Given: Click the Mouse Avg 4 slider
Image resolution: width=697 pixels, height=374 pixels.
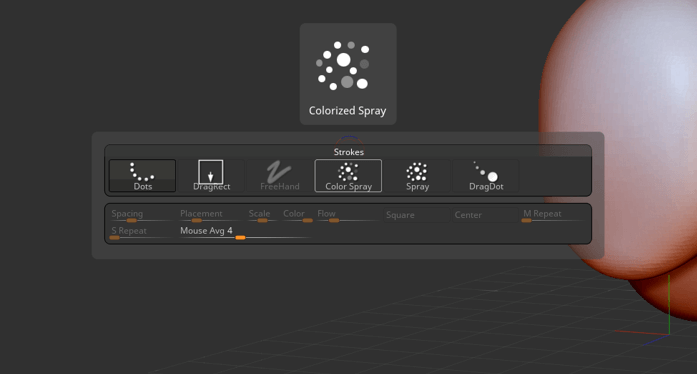Looking at the screenshot, I should 246,233.
